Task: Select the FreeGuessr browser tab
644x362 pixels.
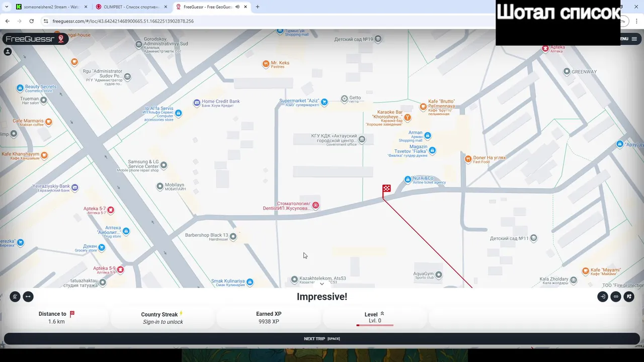Action: 210,7
